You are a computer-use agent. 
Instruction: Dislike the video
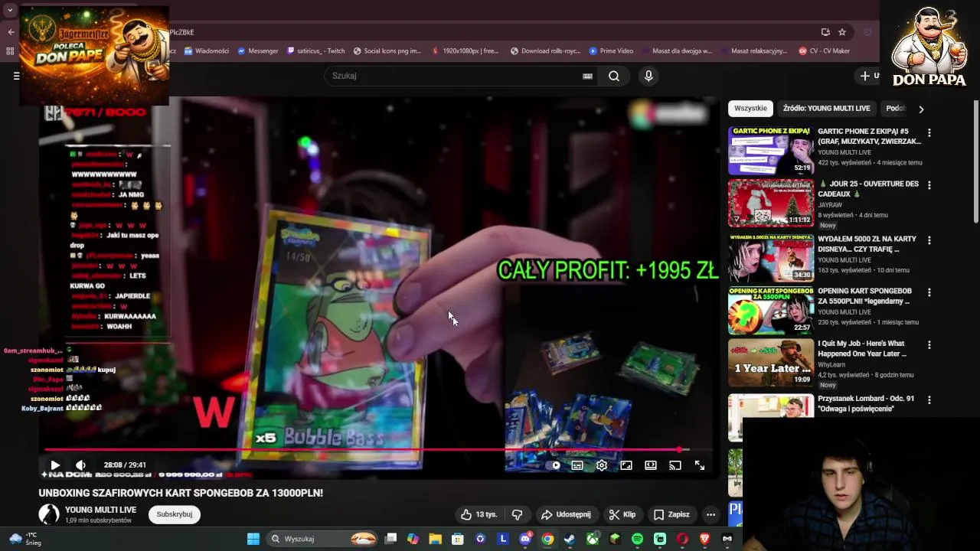(x=517, y=514)
